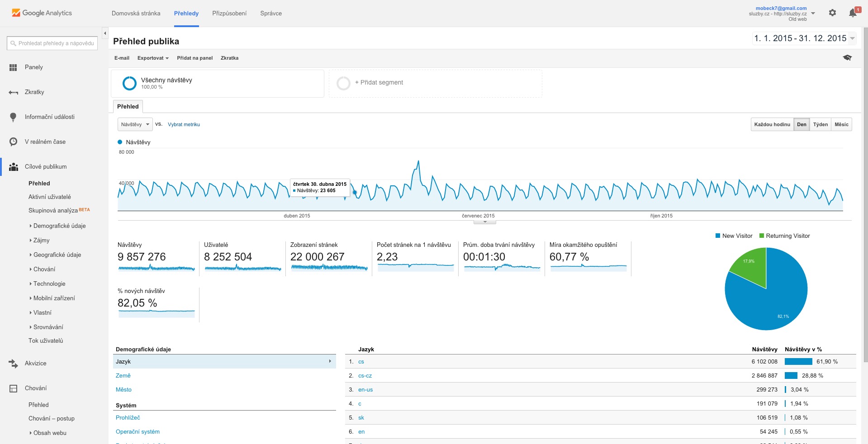Screen dimensions: 868x444
Task: Switch to the Přizpůsobení tab
Action: 229,13
